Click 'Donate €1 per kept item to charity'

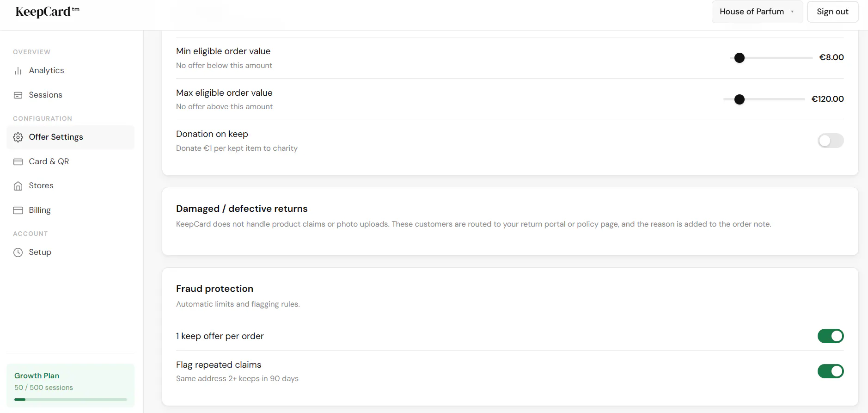(x=237, y=148)
